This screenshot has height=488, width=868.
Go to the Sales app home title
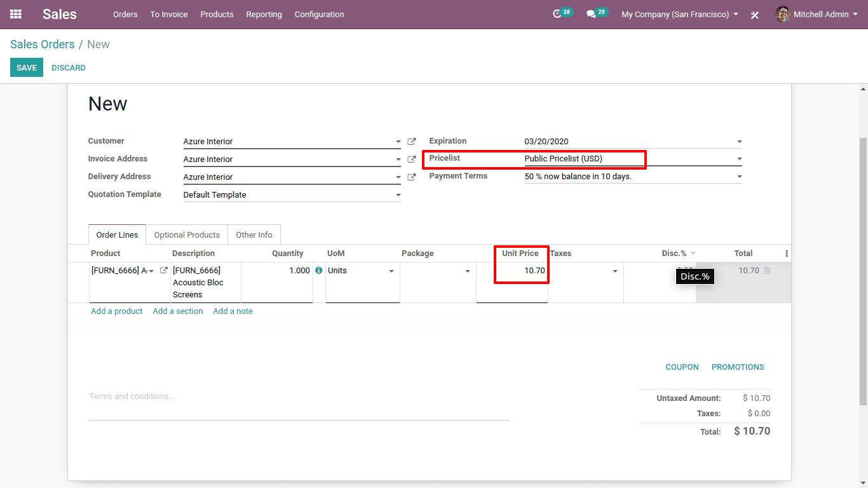click(60, 14)
